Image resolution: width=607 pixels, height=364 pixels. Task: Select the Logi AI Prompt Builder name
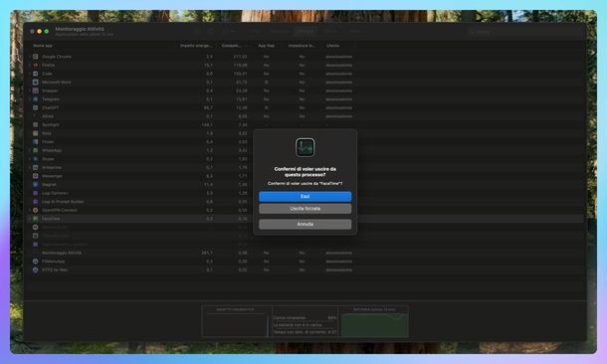point(63,202)
